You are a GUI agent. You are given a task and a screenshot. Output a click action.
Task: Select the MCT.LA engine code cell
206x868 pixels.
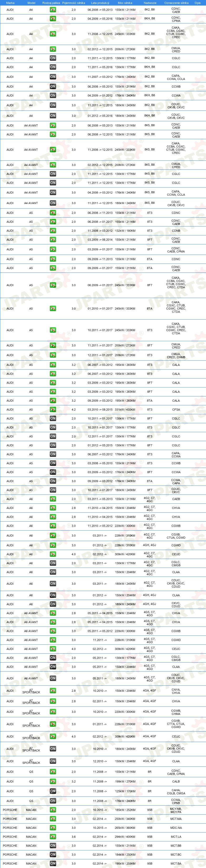point(176,837)
